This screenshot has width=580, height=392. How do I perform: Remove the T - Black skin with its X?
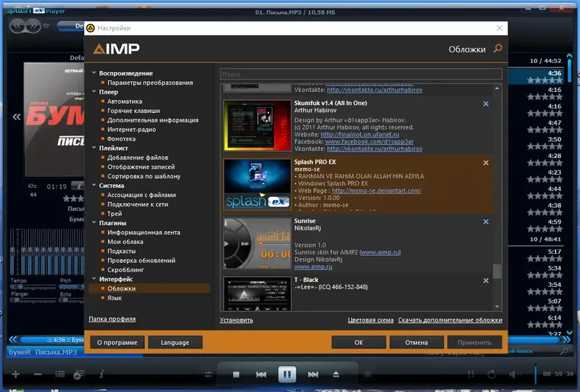pyautogui.click(x=486, y=280)
